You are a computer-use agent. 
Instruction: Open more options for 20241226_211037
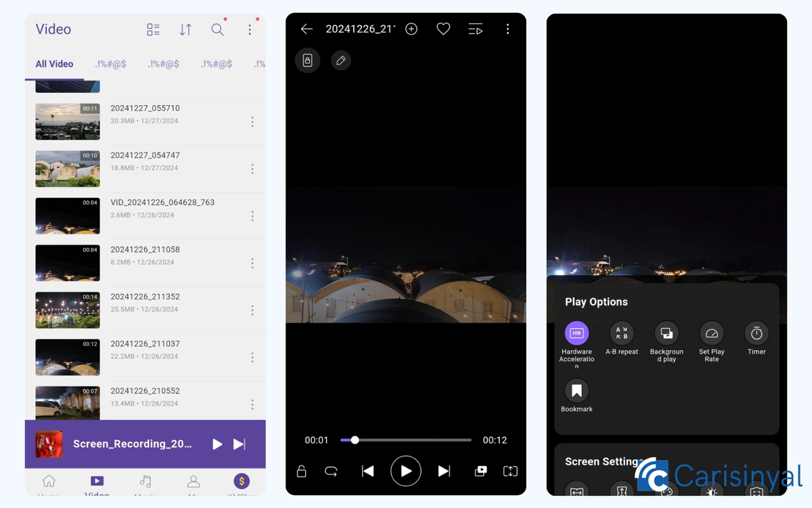click(x=252, y=357)
